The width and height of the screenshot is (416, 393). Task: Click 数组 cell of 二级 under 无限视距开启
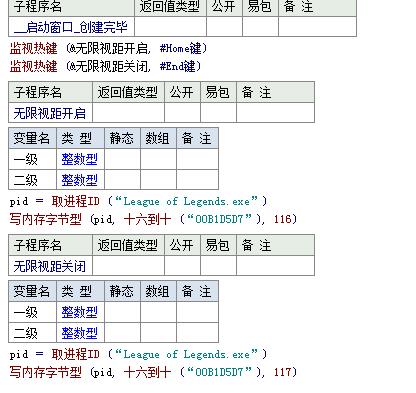point(158,180)
